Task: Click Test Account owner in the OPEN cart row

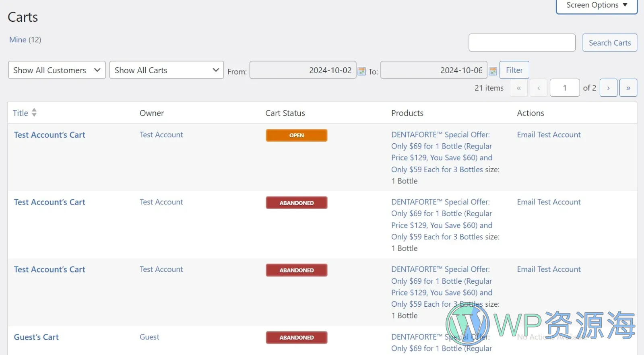Action: pyautogui.click(x=161, y=135)
